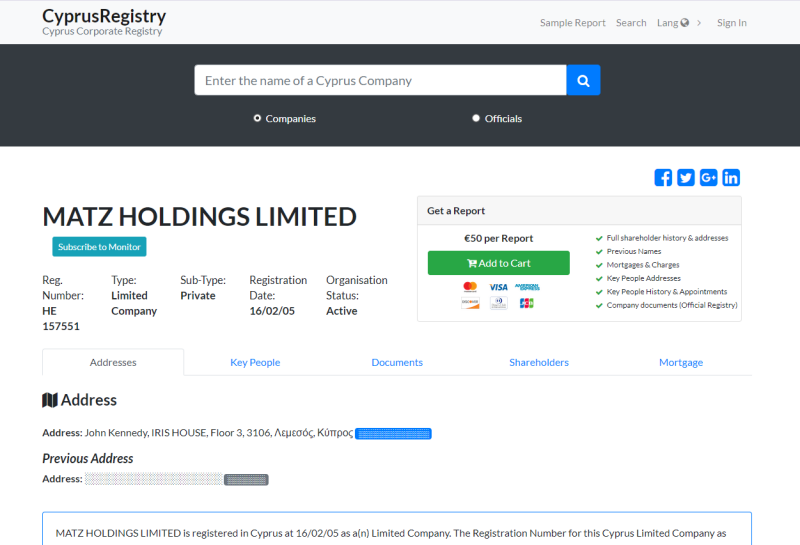Click the Visa payment icon

point(498,287)
